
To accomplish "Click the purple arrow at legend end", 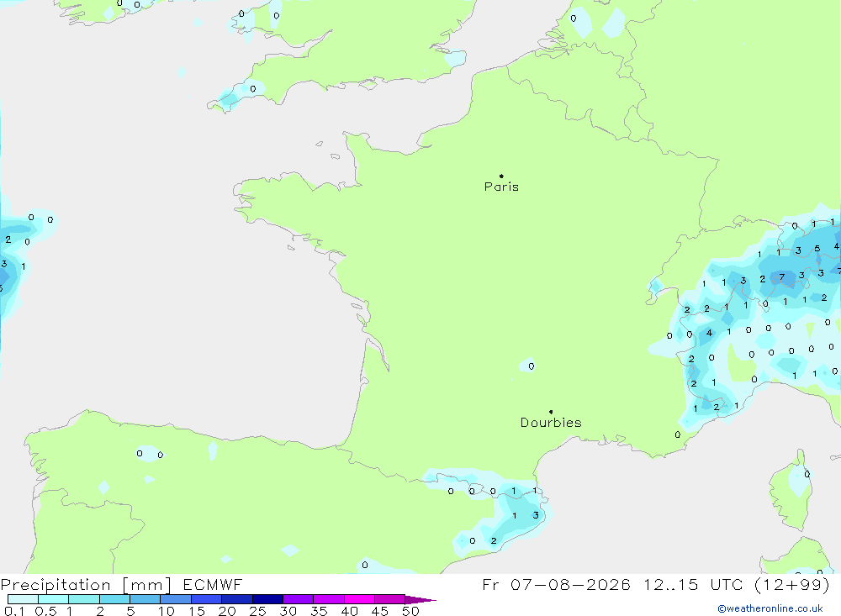I will pos(420,600).
